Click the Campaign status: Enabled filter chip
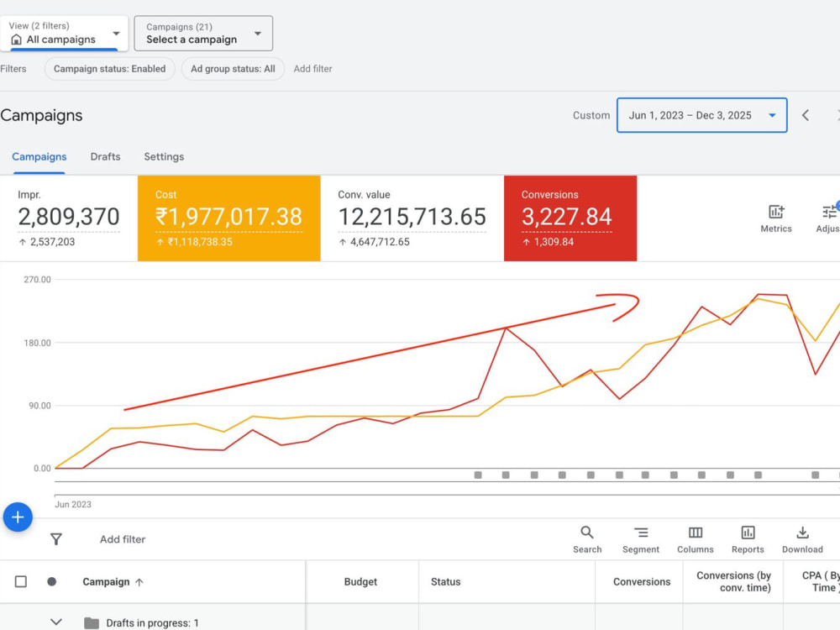The image size is (840, 630). click(x=110, y=69)
